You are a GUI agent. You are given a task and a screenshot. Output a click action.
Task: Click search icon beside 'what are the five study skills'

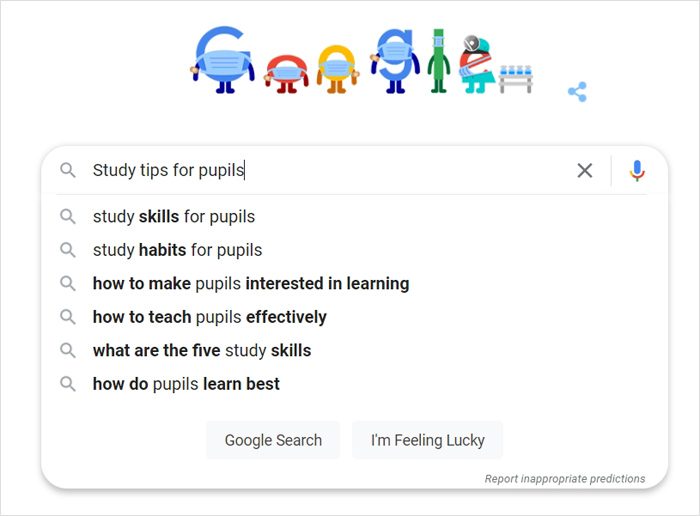pos(68,351)
